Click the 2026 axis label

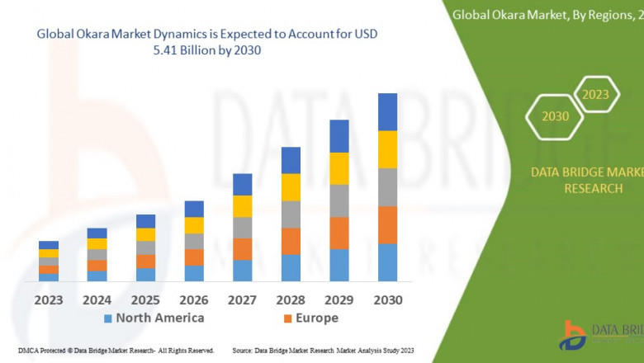point(194,300)
